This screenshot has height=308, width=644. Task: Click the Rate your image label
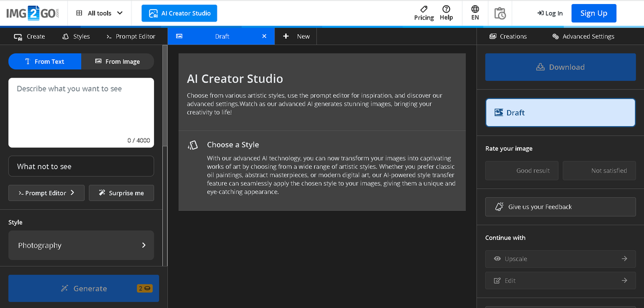tap(509, 148)
